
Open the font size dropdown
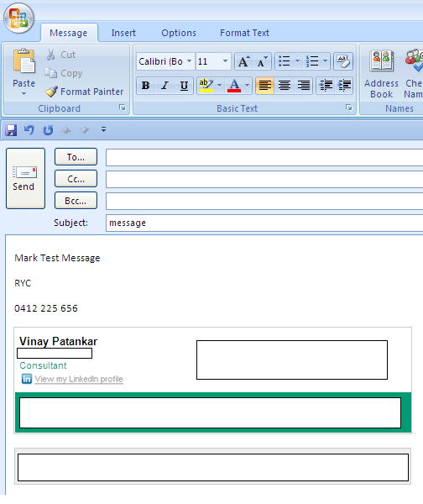pos(225,61)
